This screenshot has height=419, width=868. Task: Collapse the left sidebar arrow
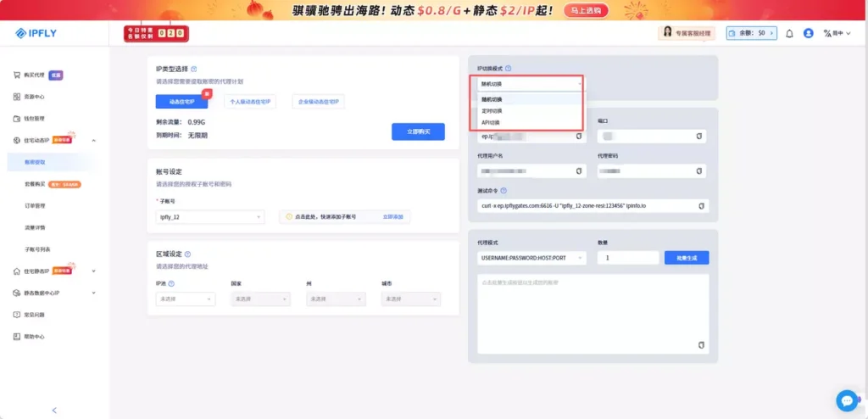coord(54,411)
